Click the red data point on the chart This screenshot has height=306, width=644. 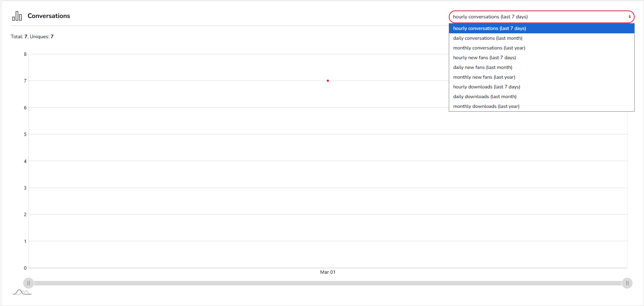328,81
